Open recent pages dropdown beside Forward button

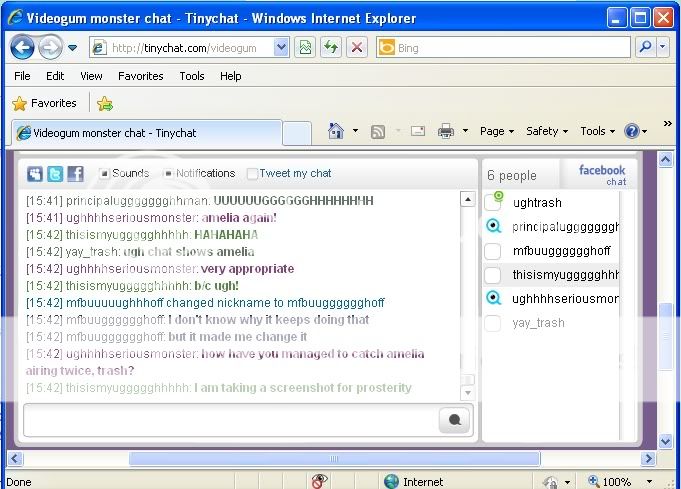73,47
